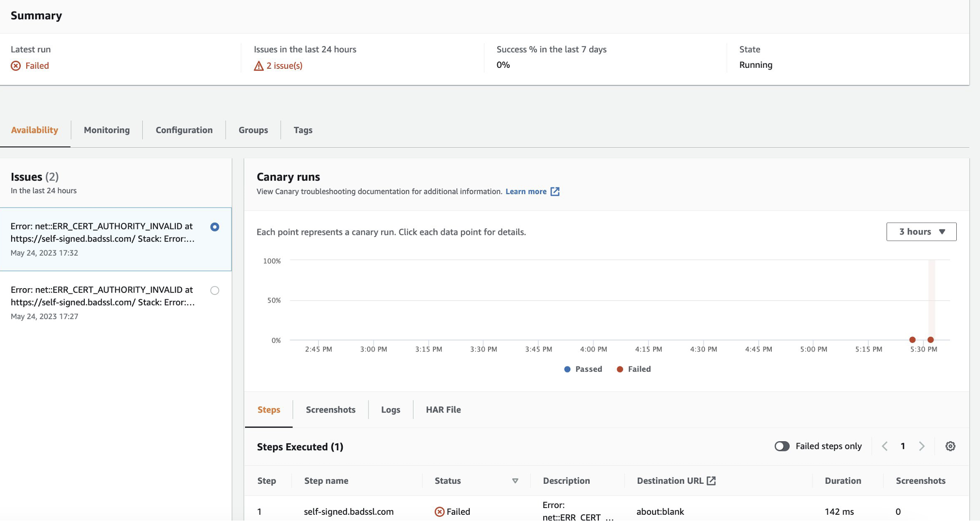The width and height of the screenshot is (980, 523).
Task: Select the 17:32 issue radio button
Action: tap(214, 227)
